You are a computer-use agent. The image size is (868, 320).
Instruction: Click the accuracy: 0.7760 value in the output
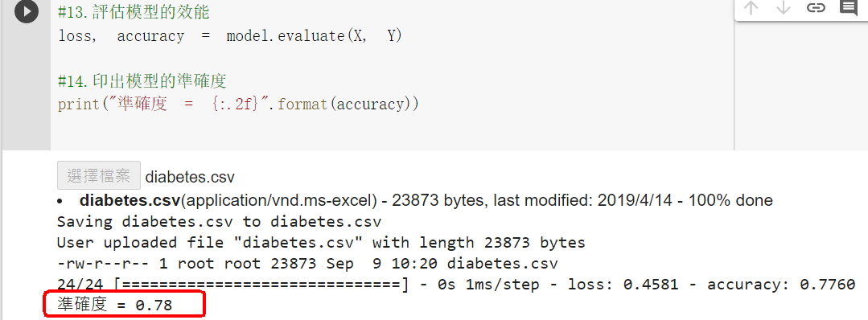[x=781, y=285]
